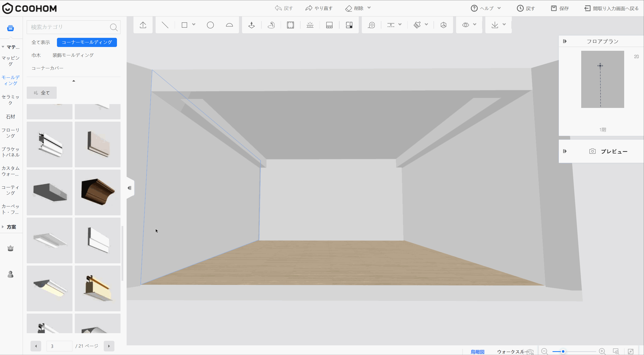Image resolution: width=644 pixels, height=355 pixels.
Task: Open the ヘルプ dropdown menu
Action: click(x=486, y=8)
